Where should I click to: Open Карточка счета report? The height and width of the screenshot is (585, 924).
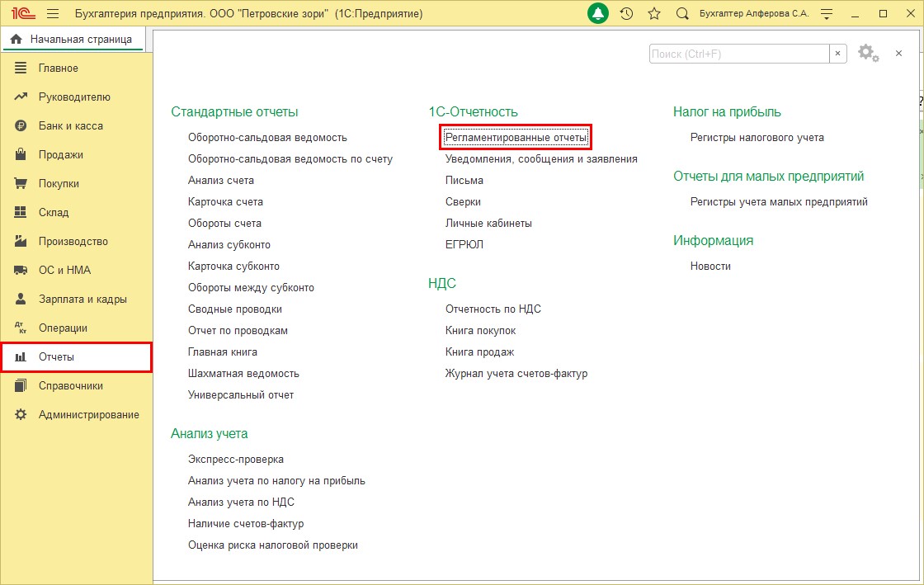225,201
